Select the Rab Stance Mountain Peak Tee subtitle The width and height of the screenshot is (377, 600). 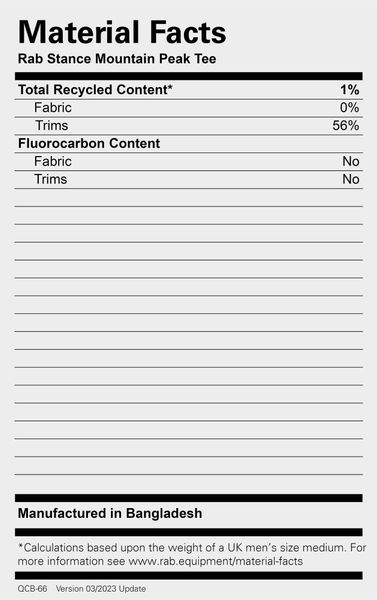click(x=117, y=59)
